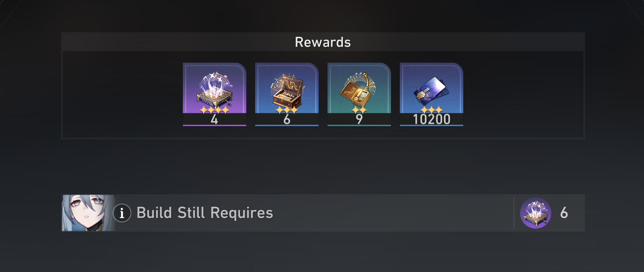This screenshot has width=644, height=272.
Task: Click quantity 6 under the wooden music box
Action: click(287, 120)
